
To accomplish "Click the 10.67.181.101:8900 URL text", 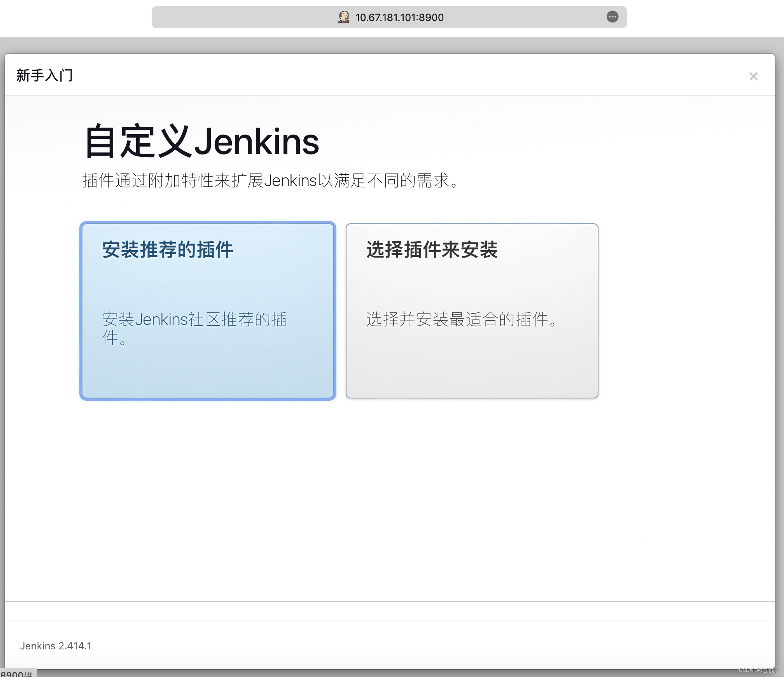I will [399, 18].
